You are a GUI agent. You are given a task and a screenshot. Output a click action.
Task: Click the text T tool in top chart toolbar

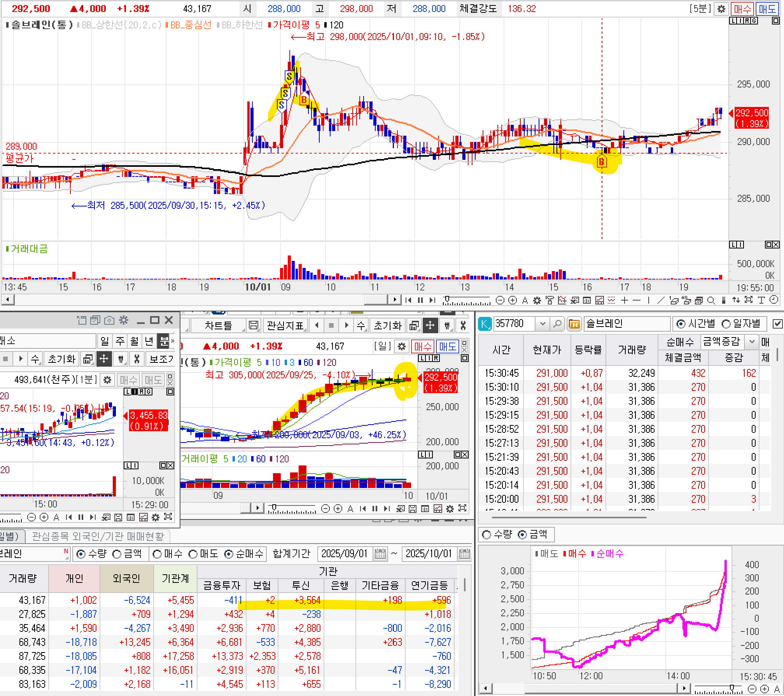pyautogui.click(x=761, y=300)
